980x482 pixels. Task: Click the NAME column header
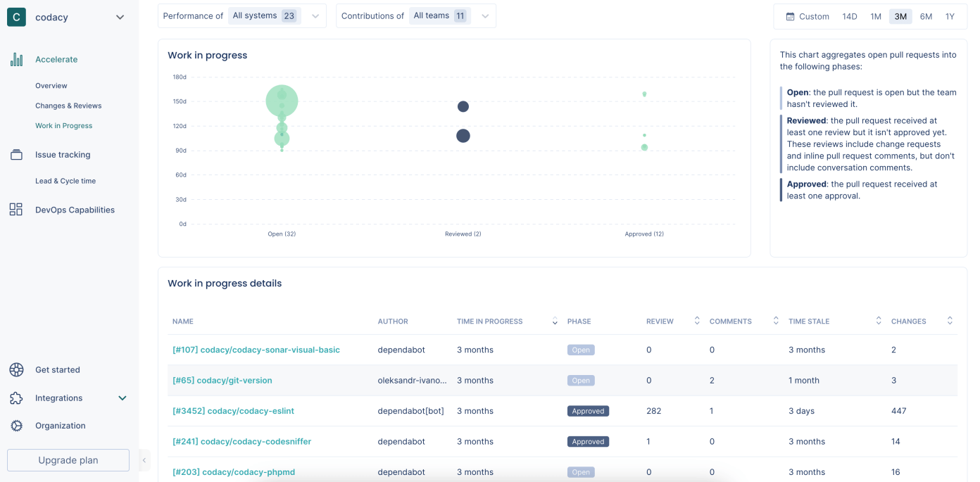pyautogui.click(x=183, y=322)
